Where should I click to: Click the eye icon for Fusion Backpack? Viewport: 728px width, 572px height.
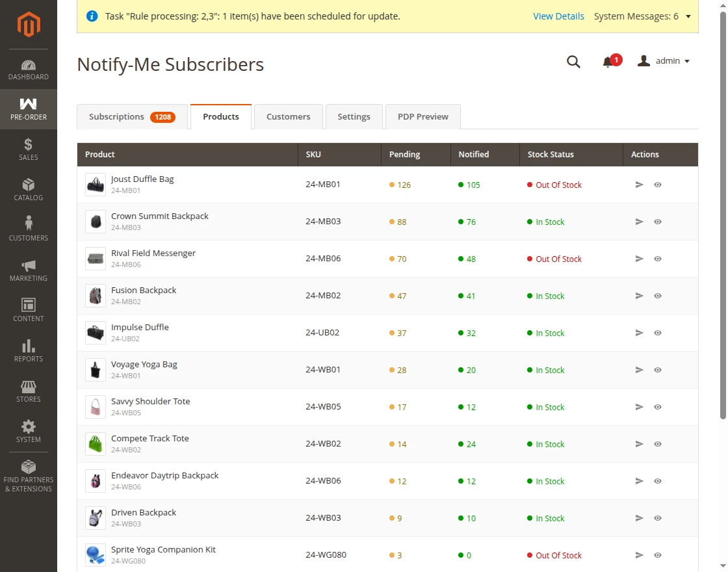657,296
